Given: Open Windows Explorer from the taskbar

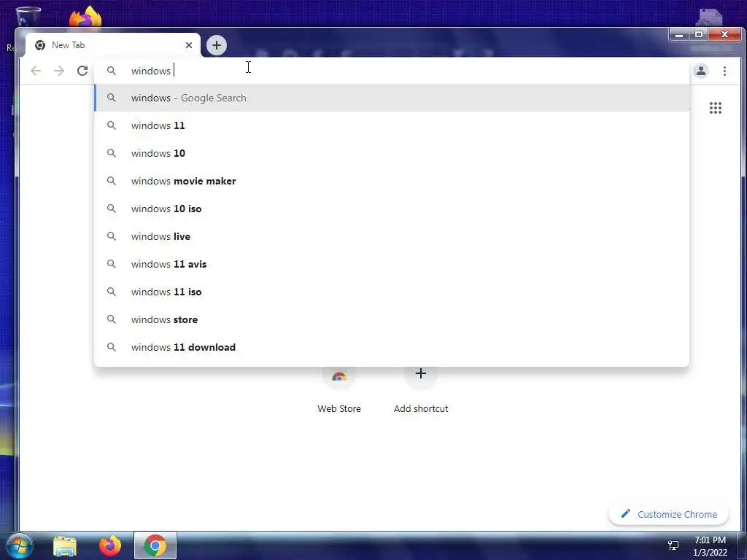Looking at the screenshot, I should 65,545.
